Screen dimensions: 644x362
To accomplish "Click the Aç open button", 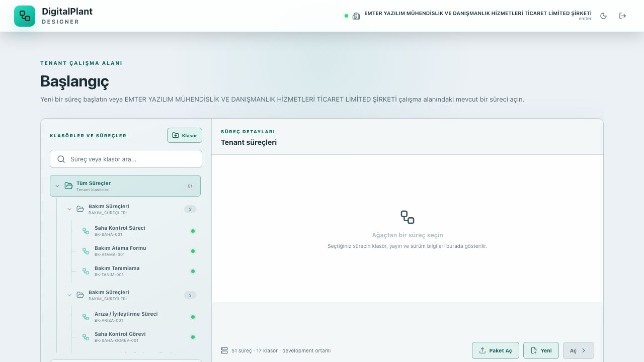I will coord(579,350).
